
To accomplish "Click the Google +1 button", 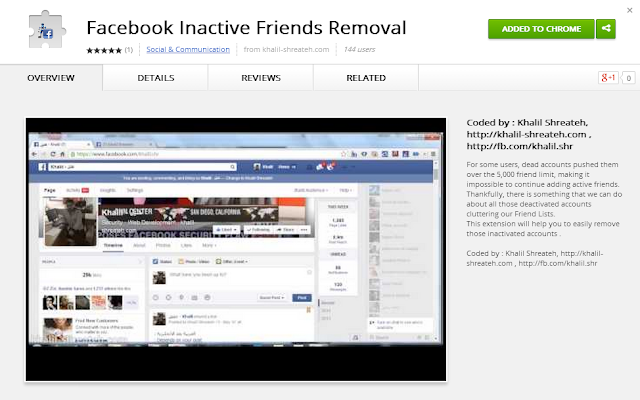I will point(608,78).
